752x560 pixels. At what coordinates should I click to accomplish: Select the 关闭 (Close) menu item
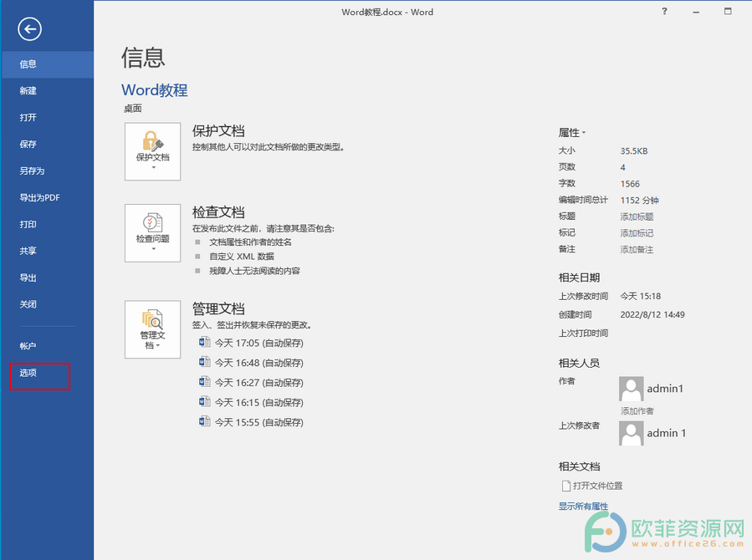point(48,304)
